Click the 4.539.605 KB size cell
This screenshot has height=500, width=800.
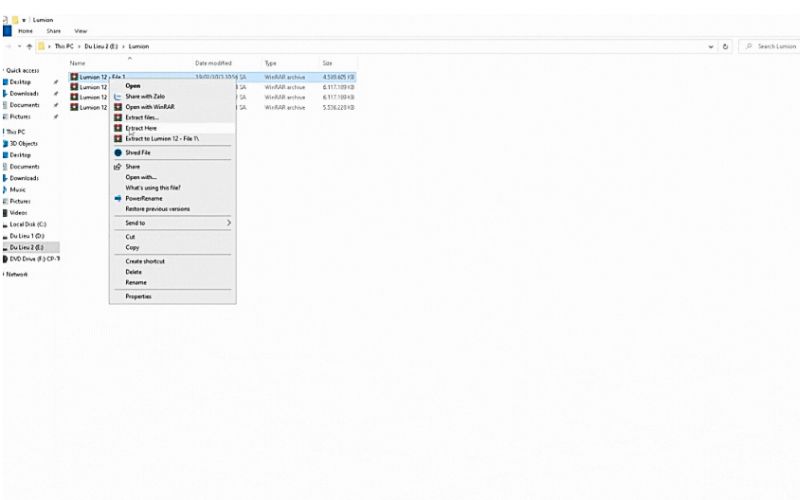(x=338, y=77)
